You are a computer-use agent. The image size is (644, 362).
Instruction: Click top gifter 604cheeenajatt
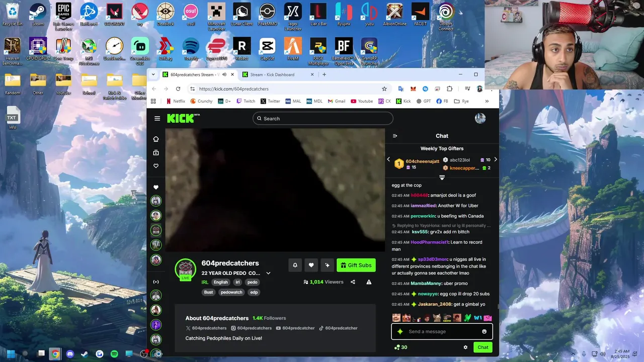(423, 161)
